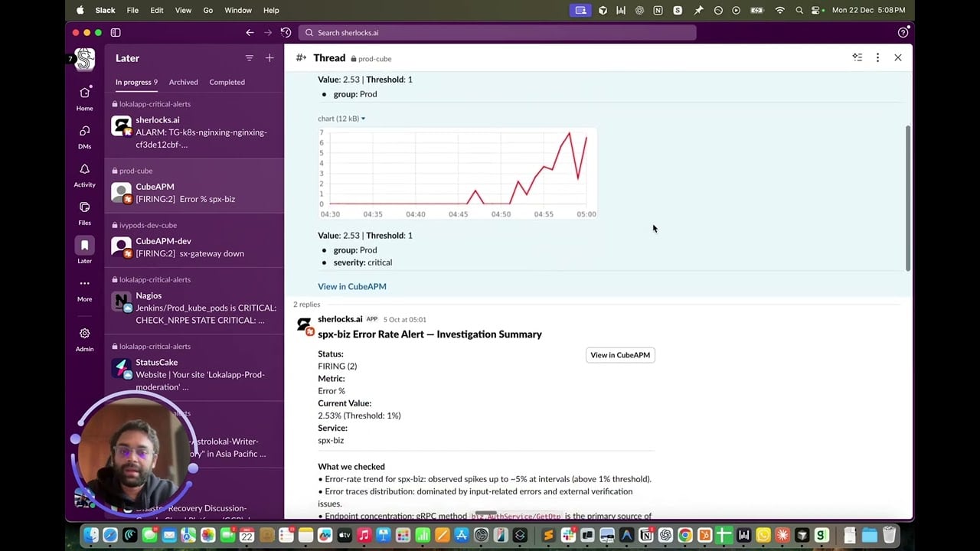The width and height of the screenshot is (980, 551).
Task: Open Home in the Slack sidebar
Action: click(x=84, y=98)
